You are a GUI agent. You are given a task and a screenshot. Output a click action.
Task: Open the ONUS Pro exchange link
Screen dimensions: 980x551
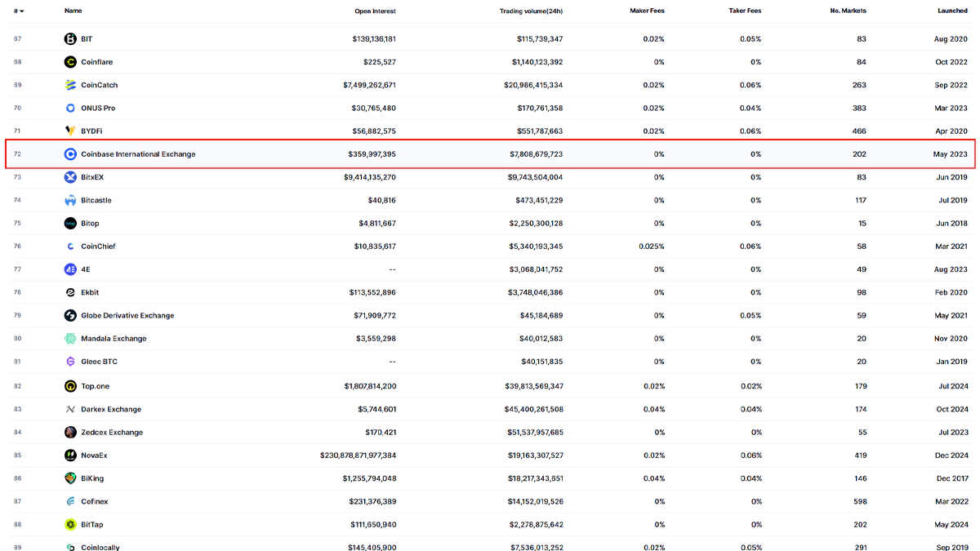[98, 108]
